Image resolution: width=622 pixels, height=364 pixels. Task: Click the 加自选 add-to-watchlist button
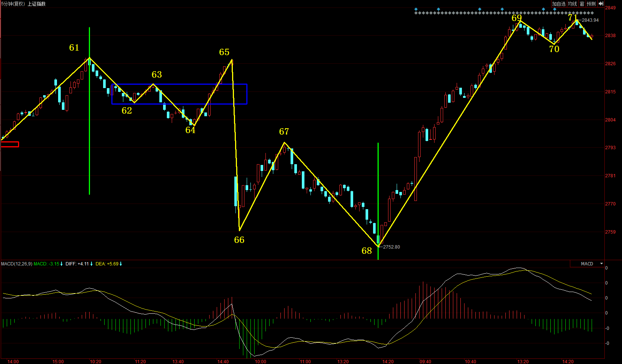click(x=558, y=4)
